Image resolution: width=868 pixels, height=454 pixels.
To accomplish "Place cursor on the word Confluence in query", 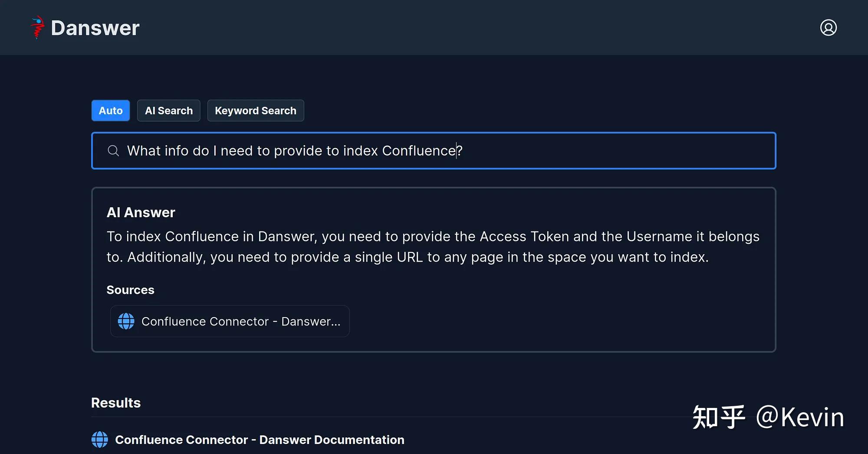I will (418, 151).
